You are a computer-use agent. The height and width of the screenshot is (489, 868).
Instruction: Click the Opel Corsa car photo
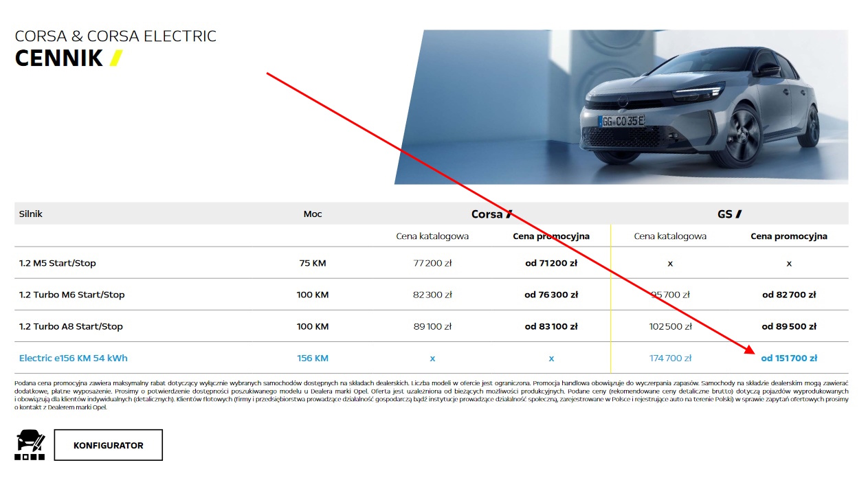(x=621, y=107)
